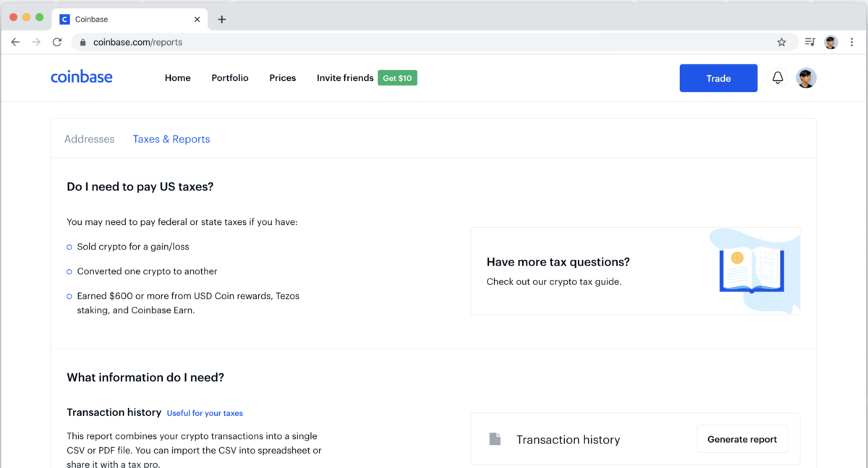
Task: Switch to the Addresses tab
Action: coord(90,139)
